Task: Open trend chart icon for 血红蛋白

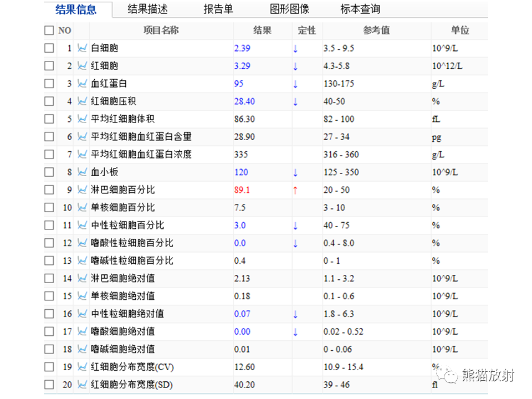Action: click(x=82, y=83)
